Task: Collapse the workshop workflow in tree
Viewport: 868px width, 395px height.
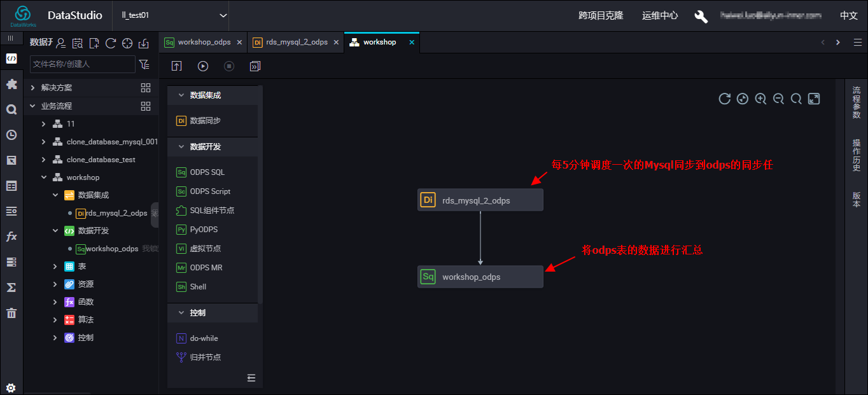Action: coord(43,177)
